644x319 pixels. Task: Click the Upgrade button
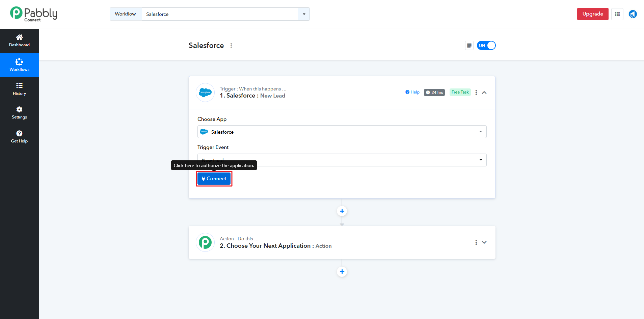pos(592,14)
